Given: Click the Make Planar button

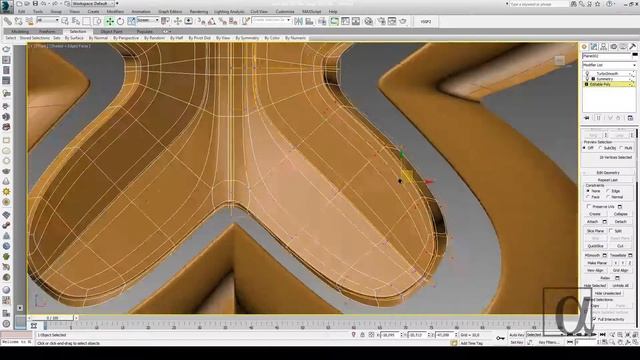Looking at the screenshot, I should click(x=597, y=263).
